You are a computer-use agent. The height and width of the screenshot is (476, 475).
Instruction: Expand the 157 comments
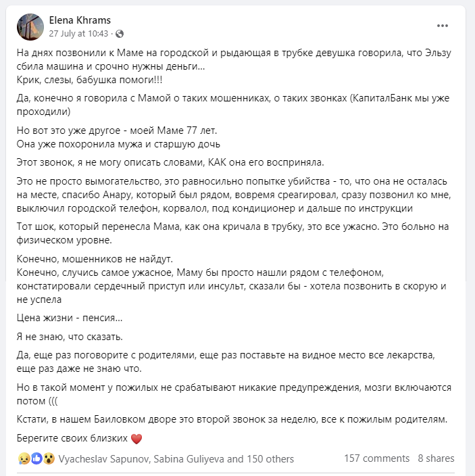[377, 458]
